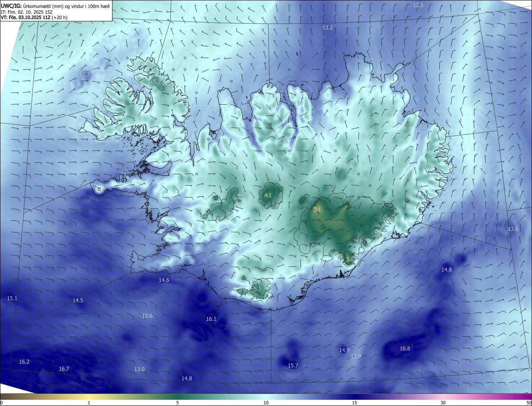Image resolution: width=532 pixels, height=406 pixels.
Task: Click the 12.5 value label on the map
Action: pos(418,5)
